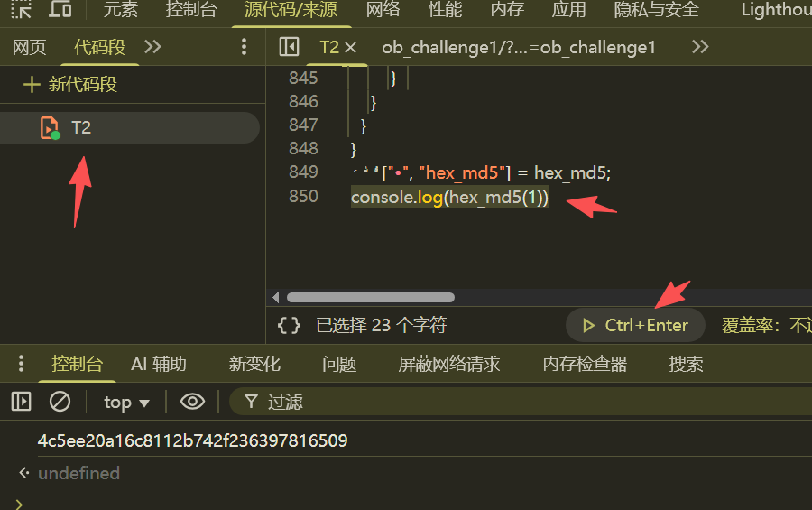
Task: Open the 网络 panel tab
Action: point(383,9)
